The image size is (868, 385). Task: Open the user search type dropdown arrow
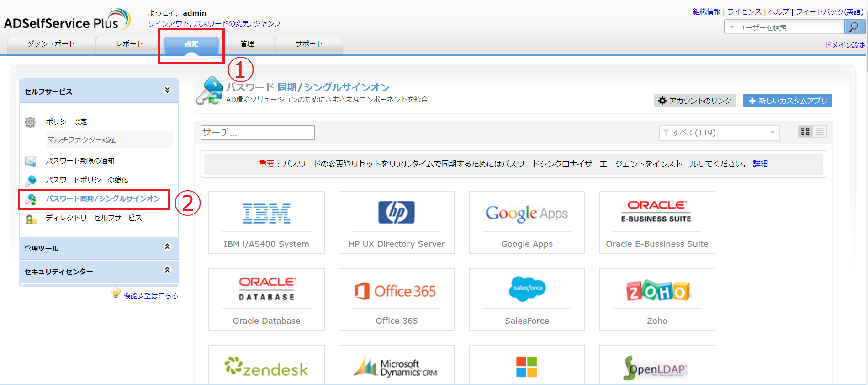(x=732, y=27)
